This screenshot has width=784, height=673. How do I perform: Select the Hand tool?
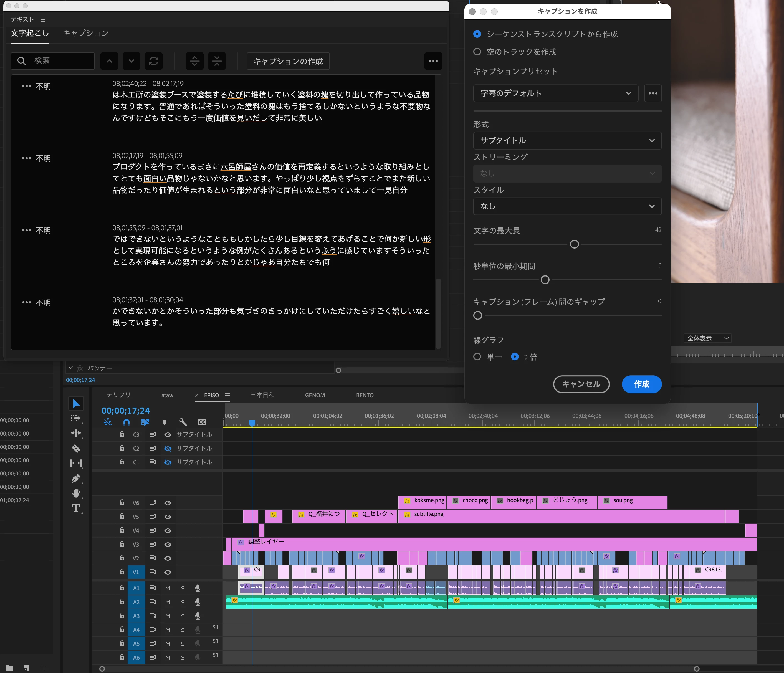point(76,493)
